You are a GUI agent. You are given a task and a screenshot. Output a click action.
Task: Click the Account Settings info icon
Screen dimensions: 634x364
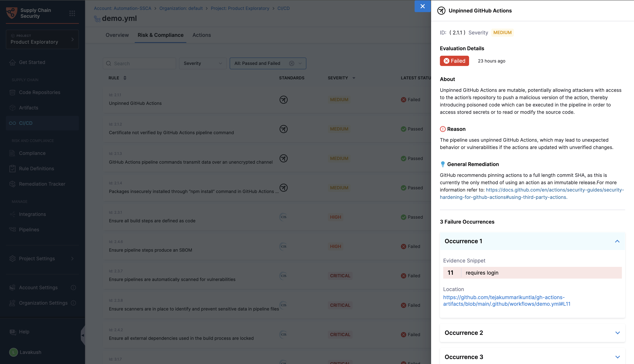(73, 288)
